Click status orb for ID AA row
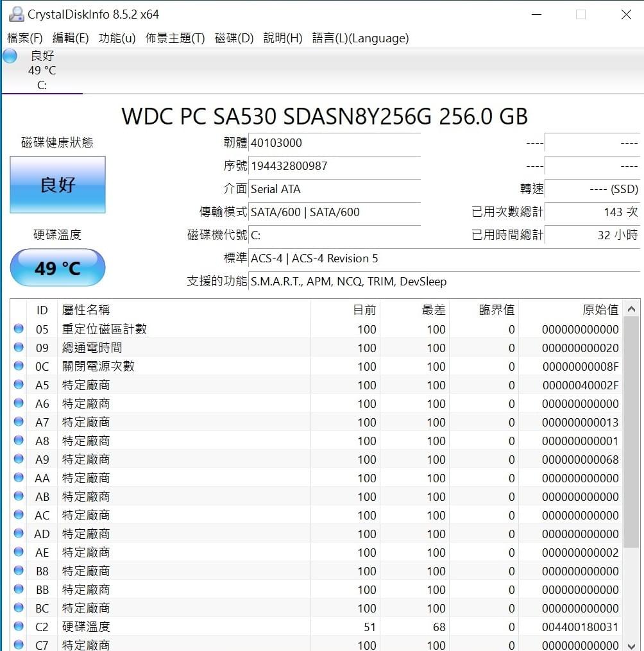The height and width of the screenshot is (651, 644). pyautogui.click(x=19, y=477)
